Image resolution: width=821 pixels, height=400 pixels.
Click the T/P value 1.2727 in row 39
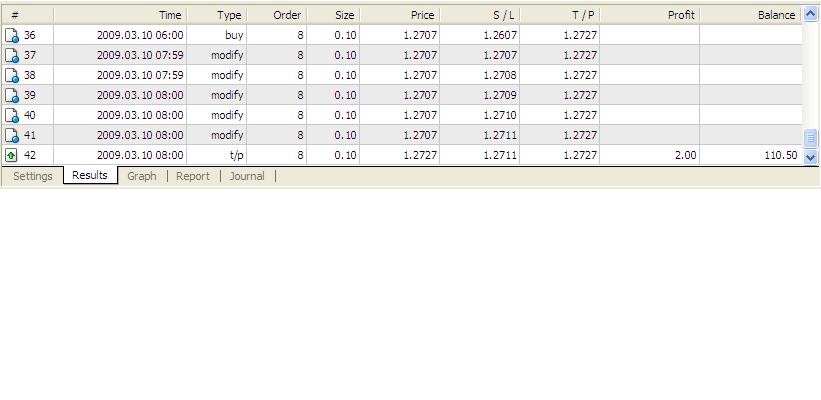point(580,95)
